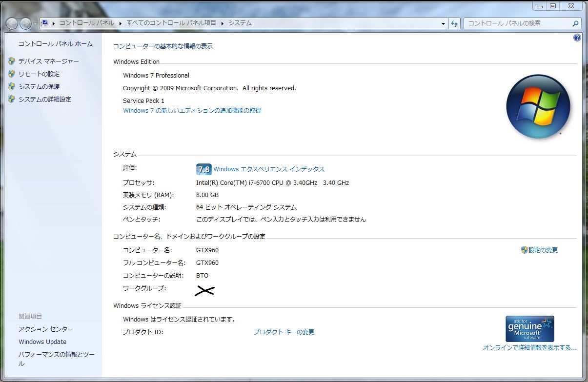Open help with the blue question icon
The width and height of the screenshot is (588, 382).
[x=577, y=38]
